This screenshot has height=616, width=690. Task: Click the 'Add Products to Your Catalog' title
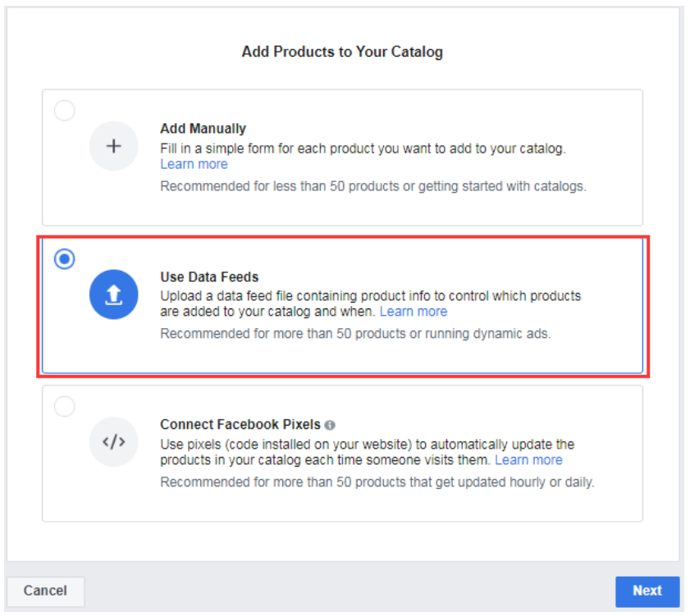click(x=342, y=52)
